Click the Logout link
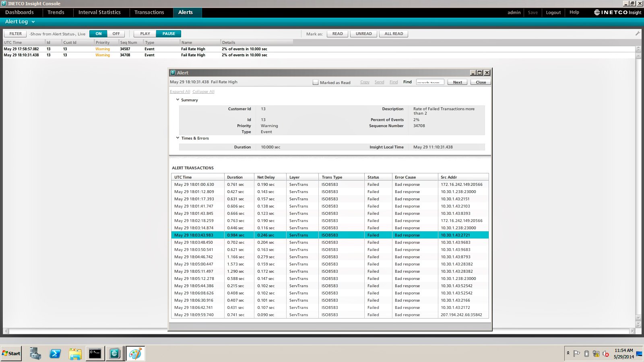Viewport: 644px width, 362px height. [553, 12]
